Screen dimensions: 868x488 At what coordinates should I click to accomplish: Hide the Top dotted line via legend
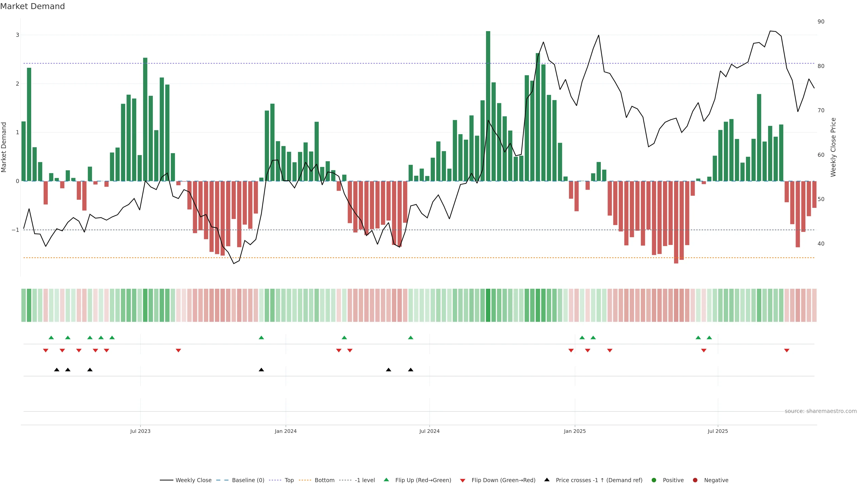coord(289,480)
